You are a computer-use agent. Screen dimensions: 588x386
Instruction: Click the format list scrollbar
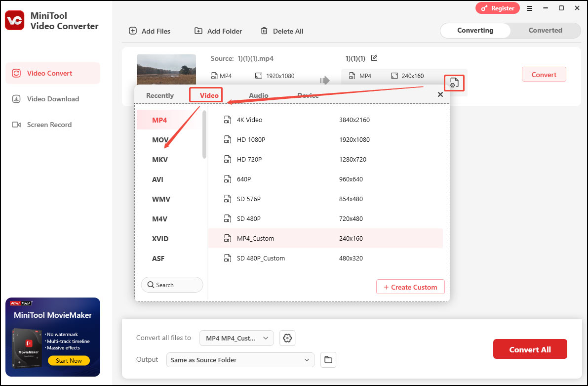tap(204, 134)
